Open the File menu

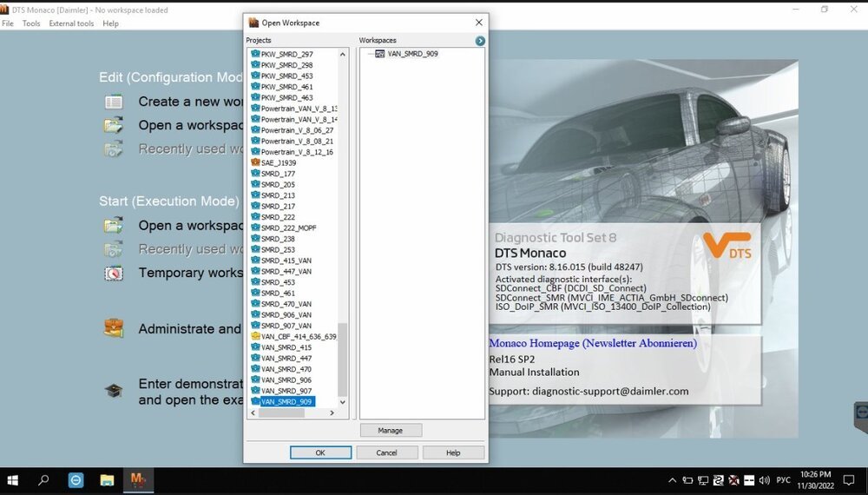click(x=8, y=23)
